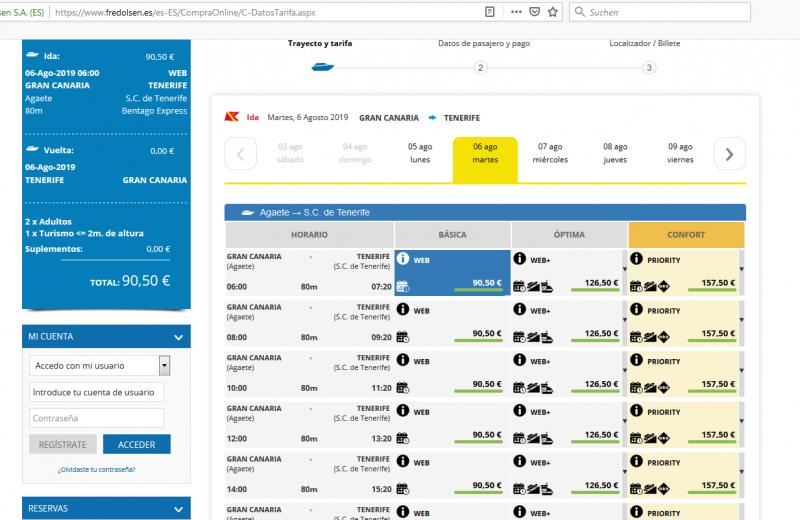
Task: Click the ACCEDER login button
Action: tap(137, 444)
